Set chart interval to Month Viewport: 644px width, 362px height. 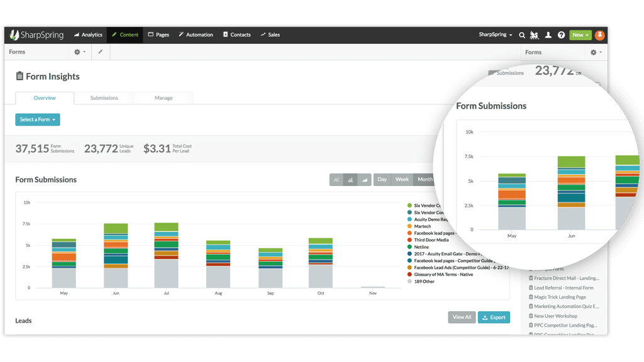point(425,180)
